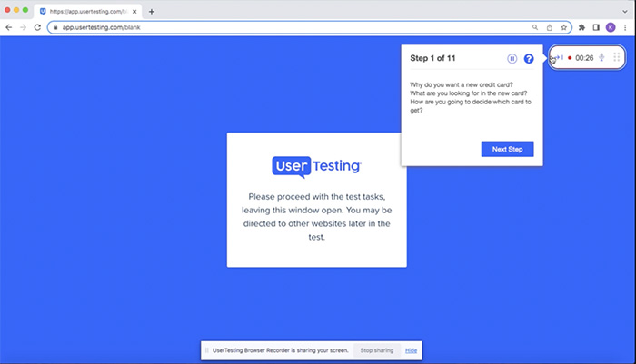Open the Chrome three-dot menu

pos(625,27)
